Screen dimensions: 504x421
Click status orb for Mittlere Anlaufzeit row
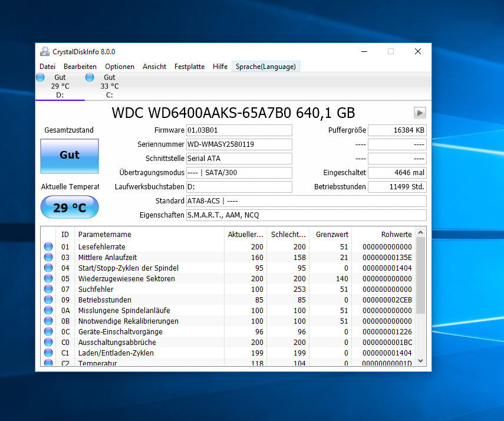pos(48,257)
